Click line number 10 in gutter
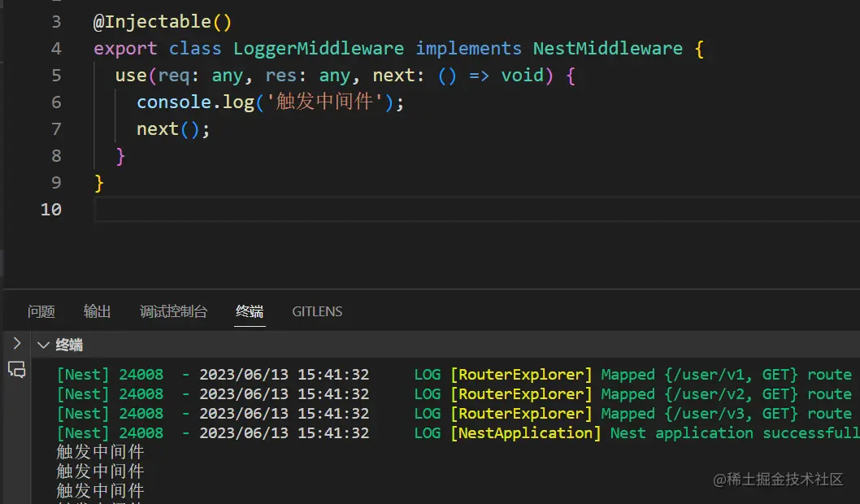This screenshot has height=504, width=860. [x=51, y=210]
